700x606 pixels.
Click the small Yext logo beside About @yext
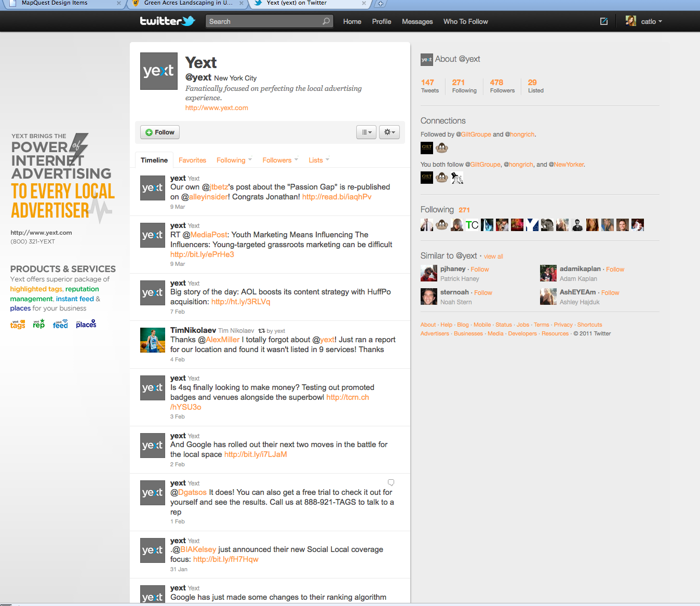click(x=426, y=60)
